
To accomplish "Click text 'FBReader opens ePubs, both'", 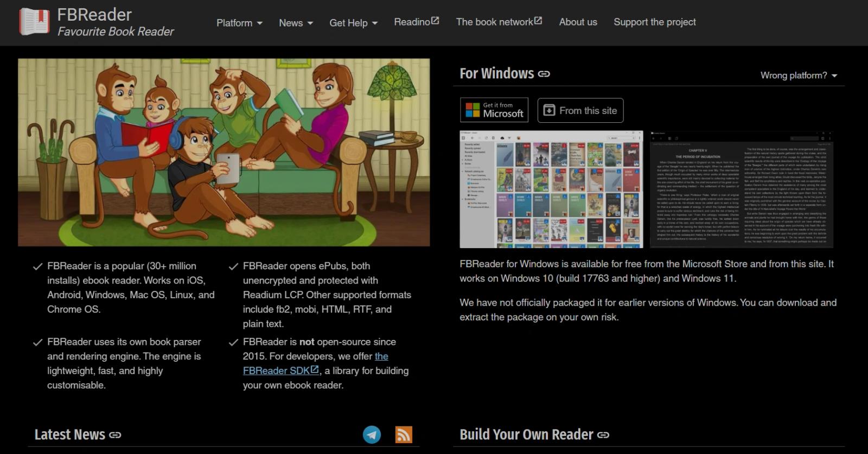I will click(307, 266).
